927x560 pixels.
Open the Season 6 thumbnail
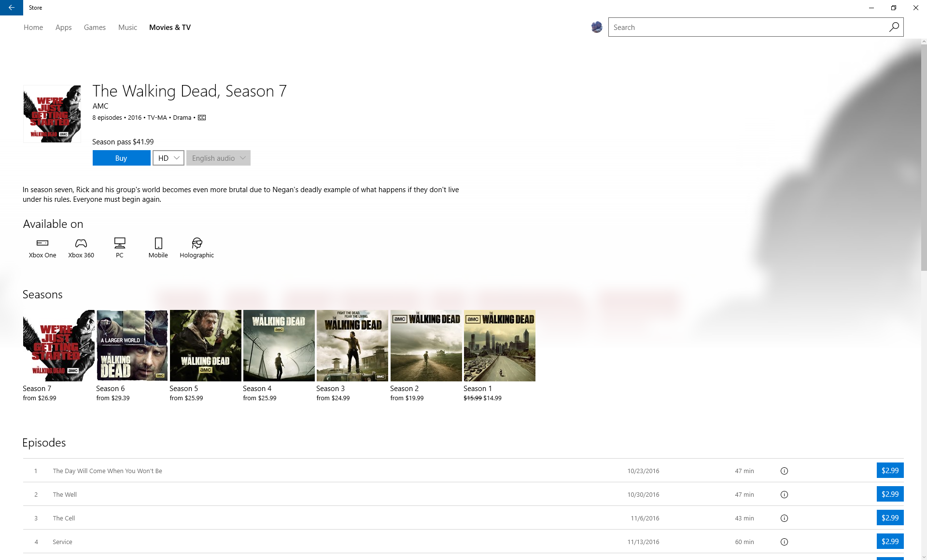132,346
